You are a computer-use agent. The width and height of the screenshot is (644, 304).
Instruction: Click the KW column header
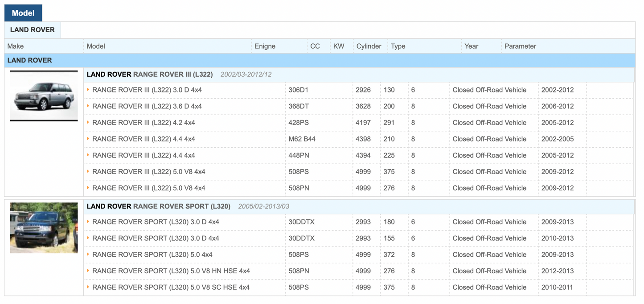pyautogui.click(x=339, y=46)
